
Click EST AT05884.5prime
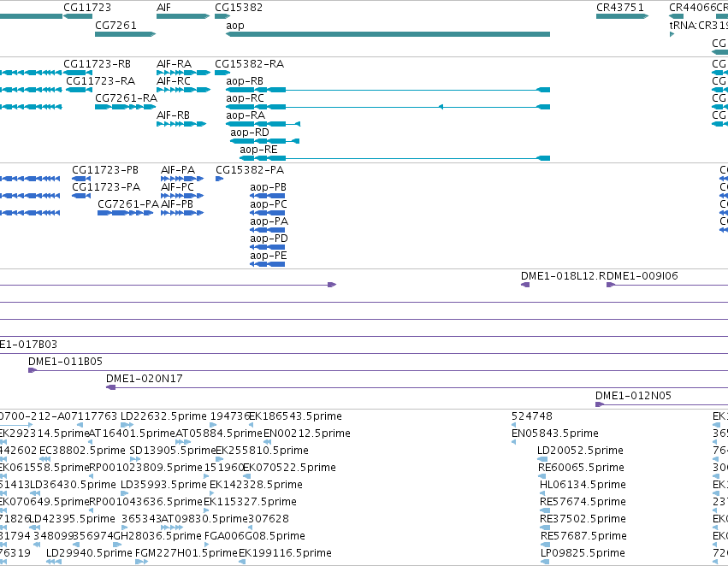[183, 442]
